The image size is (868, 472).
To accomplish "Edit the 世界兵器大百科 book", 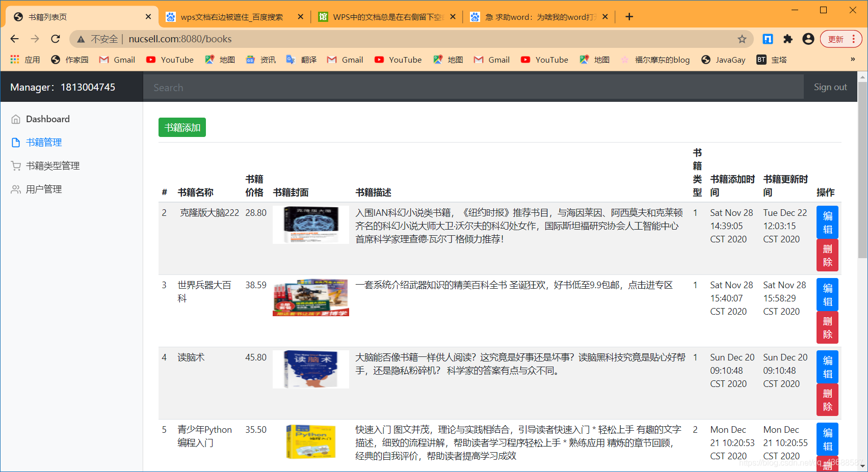I will [827, 295].
